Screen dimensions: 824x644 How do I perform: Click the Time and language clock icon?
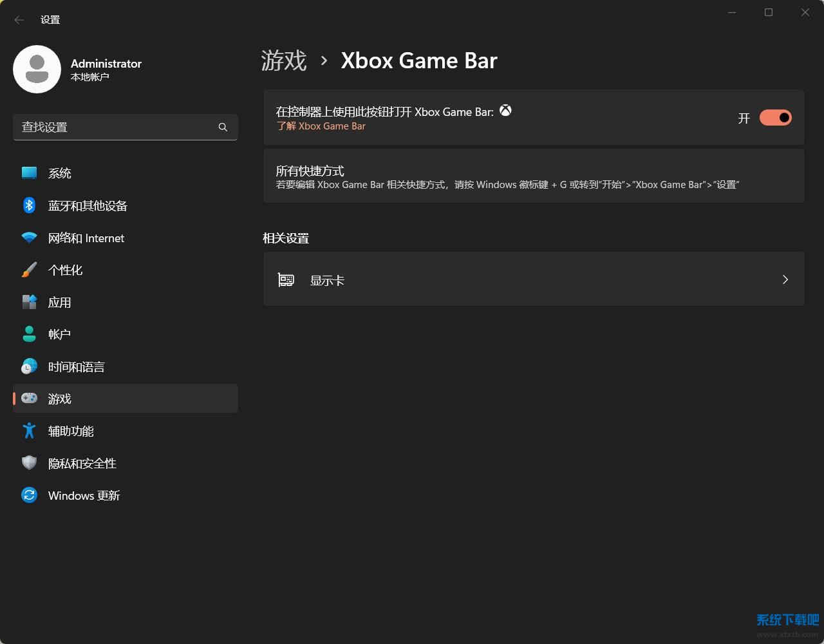[29, 366]
